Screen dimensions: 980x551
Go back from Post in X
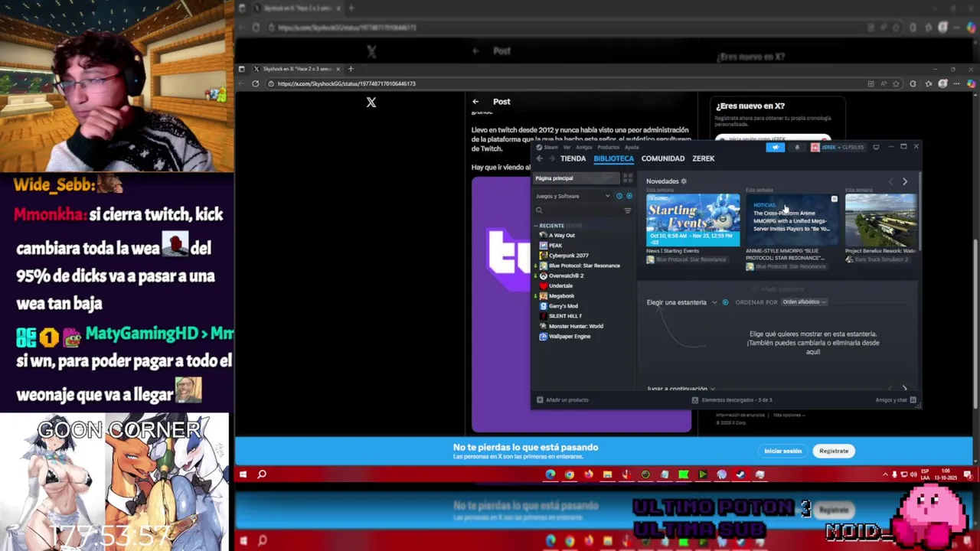point(475,102)
